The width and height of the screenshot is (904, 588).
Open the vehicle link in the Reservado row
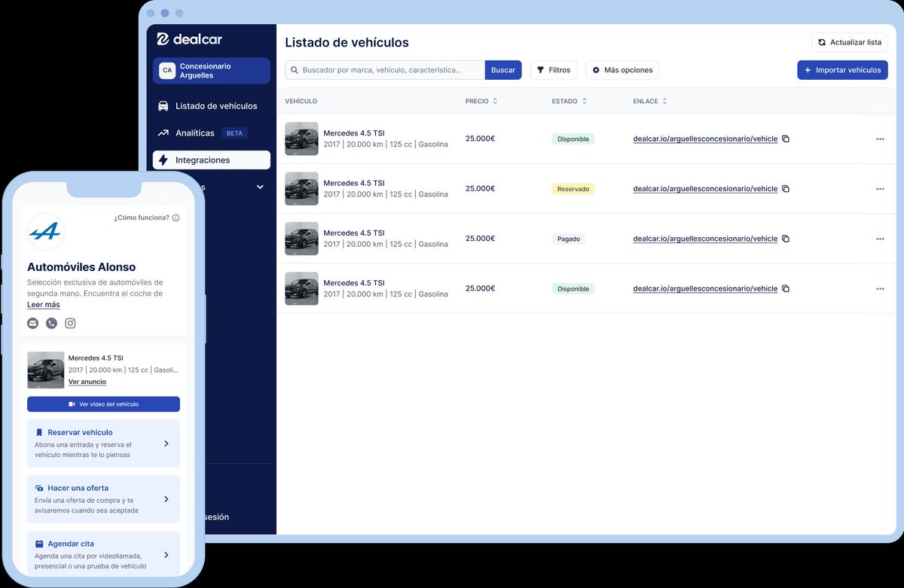705,189
